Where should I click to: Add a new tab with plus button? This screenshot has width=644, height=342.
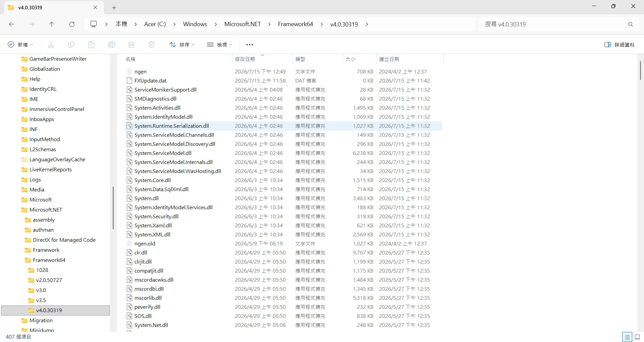(114, 8)
